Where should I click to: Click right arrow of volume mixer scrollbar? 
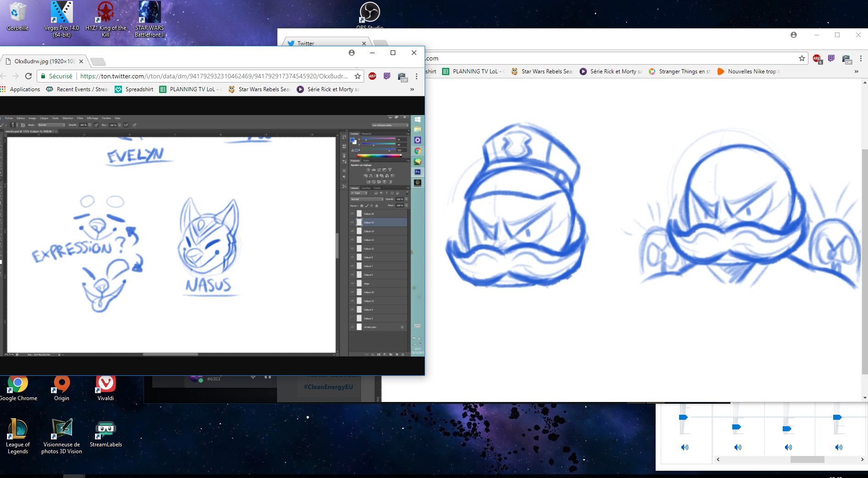pyautogui.click(x=862, y=459)
